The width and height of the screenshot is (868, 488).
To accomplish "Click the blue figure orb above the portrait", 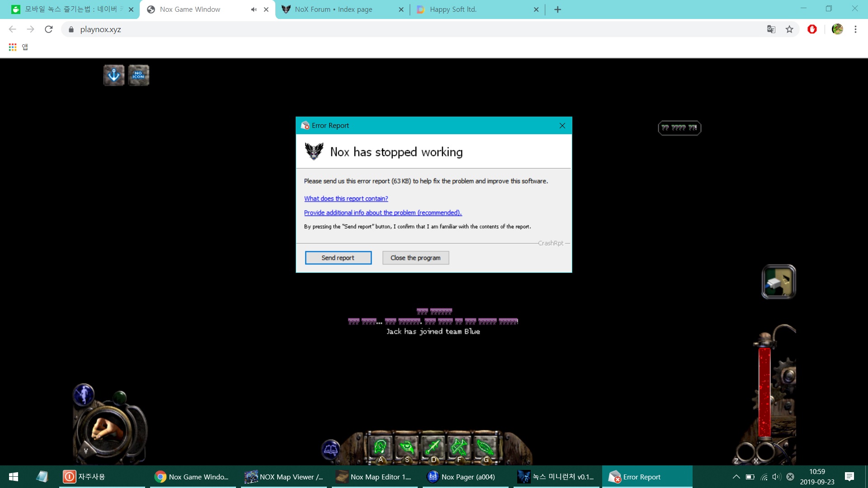I will (84, 395).
